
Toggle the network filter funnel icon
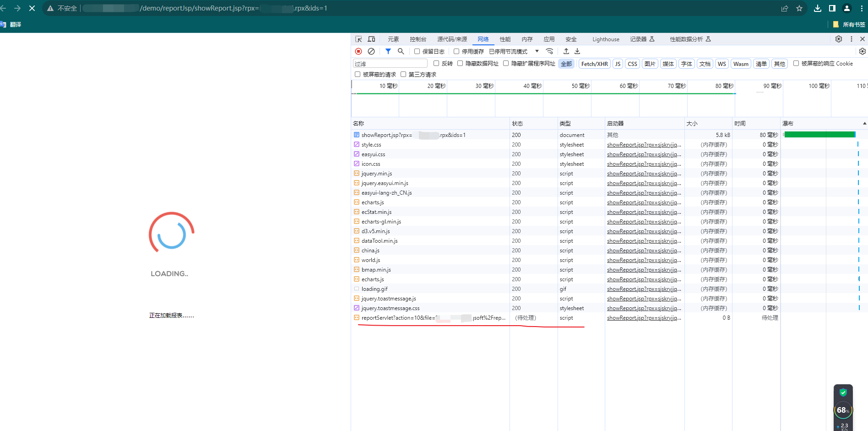coord(388,51)
